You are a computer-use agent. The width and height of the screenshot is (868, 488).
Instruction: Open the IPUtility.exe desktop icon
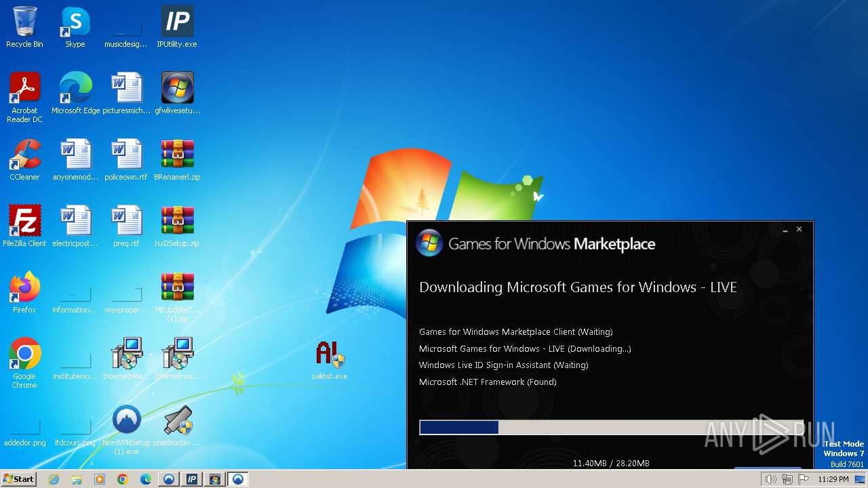pyautogui.click(x=177, y=27)
